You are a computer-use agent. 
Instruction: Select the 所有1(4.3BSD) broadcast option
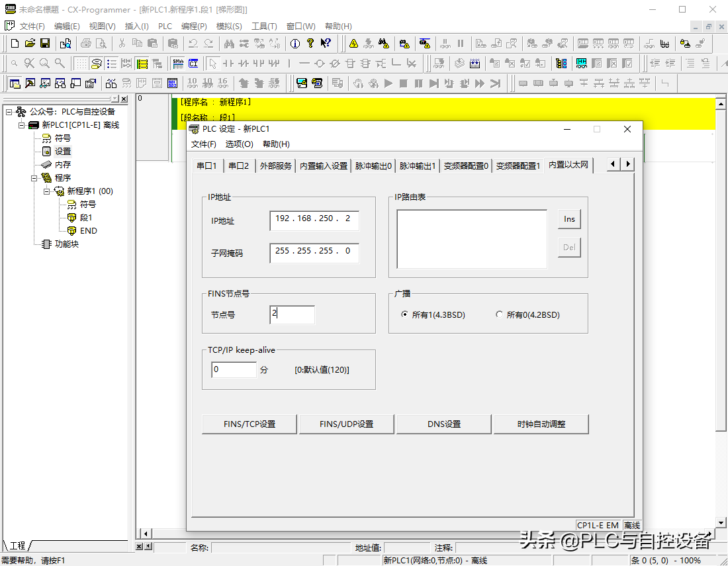point(404,315)
